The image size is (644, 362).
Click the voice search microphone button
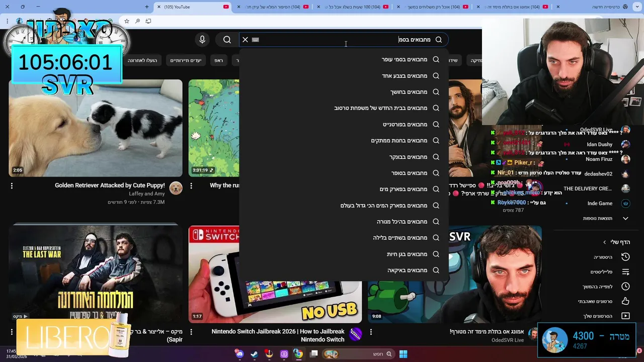pyautogui.click(x=202, y=40)
